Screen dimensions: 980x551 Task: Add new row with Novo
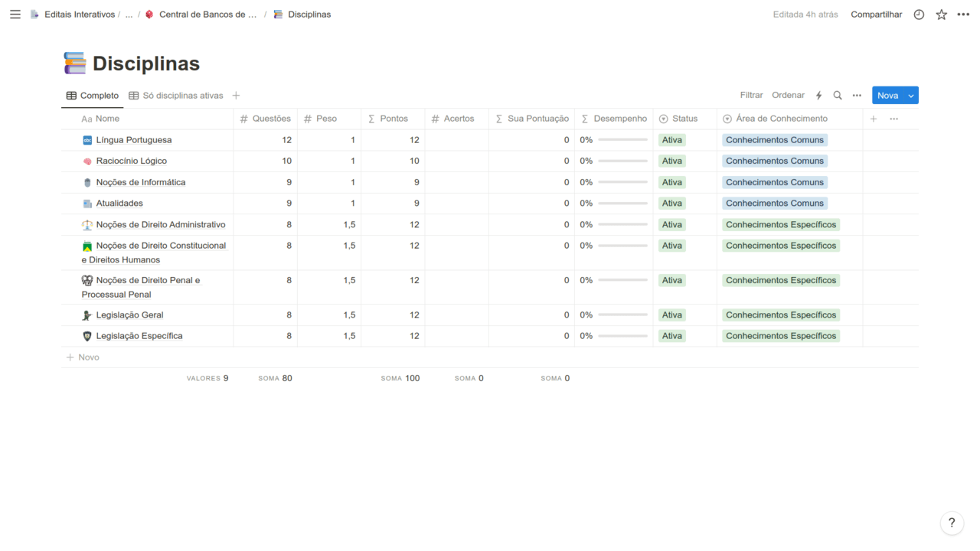click(x=83, y=357)
